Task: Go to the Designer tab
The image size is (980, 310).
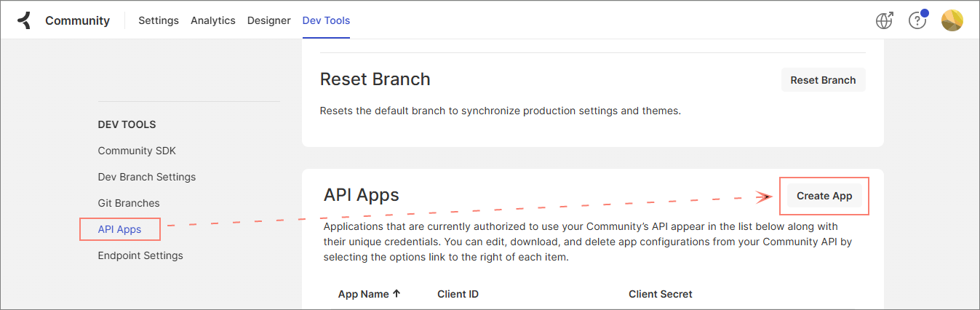Action: [x=269, y=20]
